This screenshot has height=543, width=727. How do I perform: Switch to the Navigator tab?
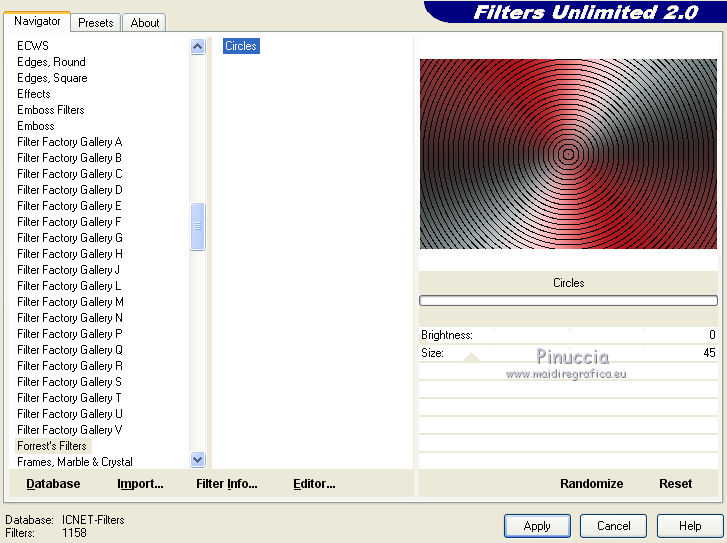click(x=37, y=21)
